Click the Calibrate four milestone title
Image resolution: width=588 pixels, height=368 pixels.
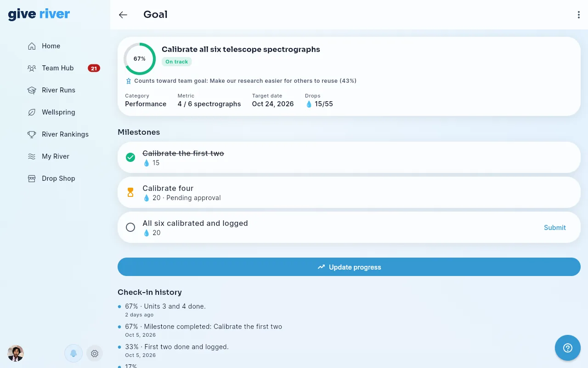tap(168, 188)
